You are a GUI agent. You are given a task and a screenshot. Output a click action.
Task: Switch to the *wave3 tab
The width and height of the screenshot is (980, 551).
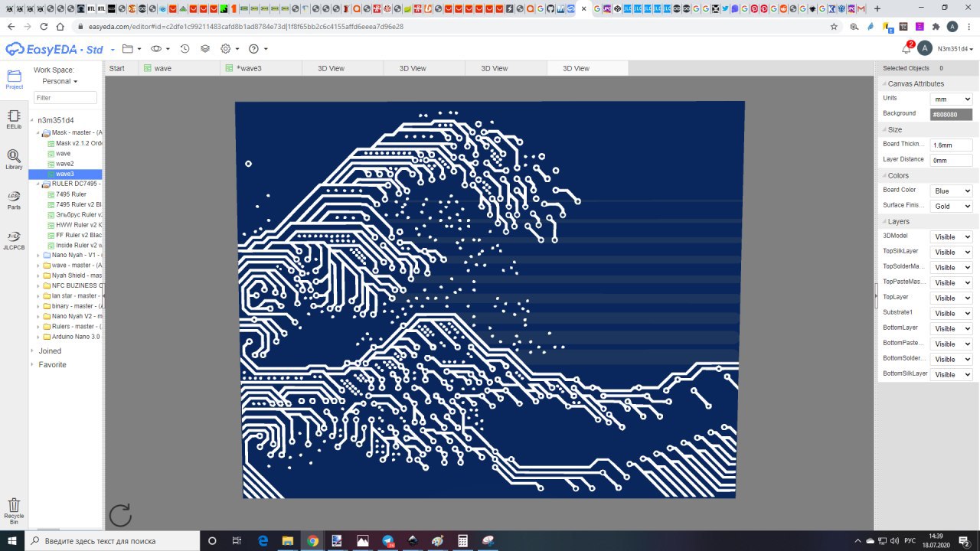pos(260,68)
